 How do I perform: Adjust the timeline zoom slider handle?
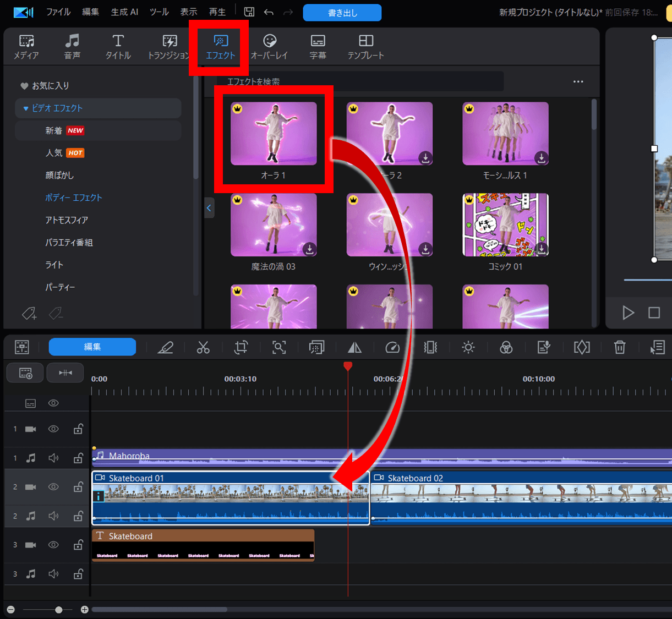coord(59,610)
